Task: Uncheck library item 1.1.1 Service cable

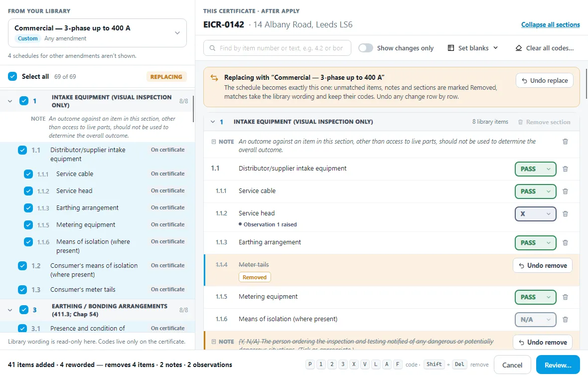Action: coord(28,174)
